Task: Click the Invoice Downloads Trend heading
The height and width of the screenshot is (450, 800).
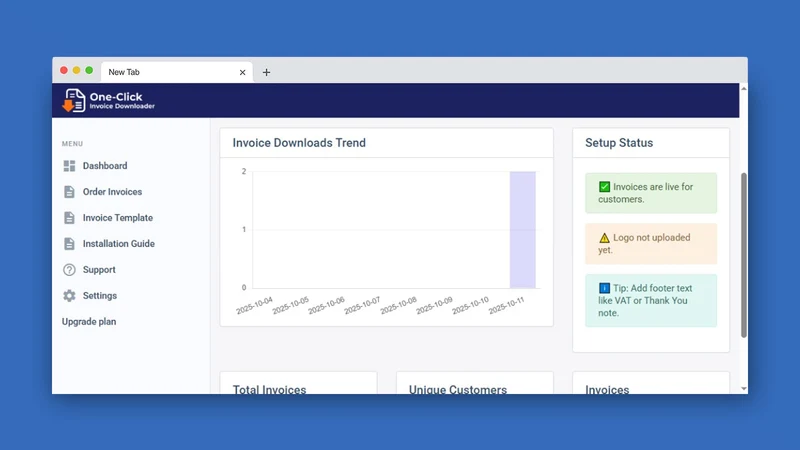Action: click(x=299, y=143)
